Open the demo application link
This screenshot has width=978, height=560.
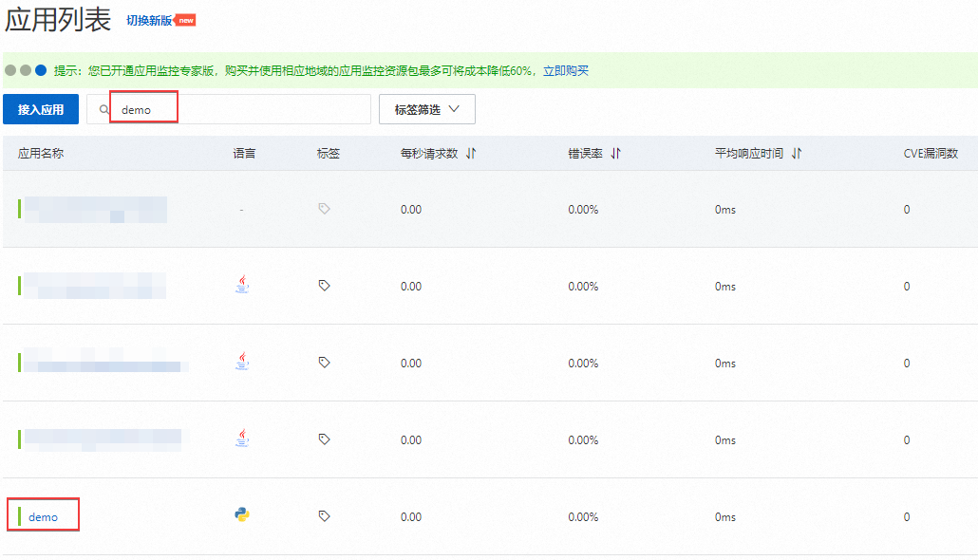(x=43, y=517)
